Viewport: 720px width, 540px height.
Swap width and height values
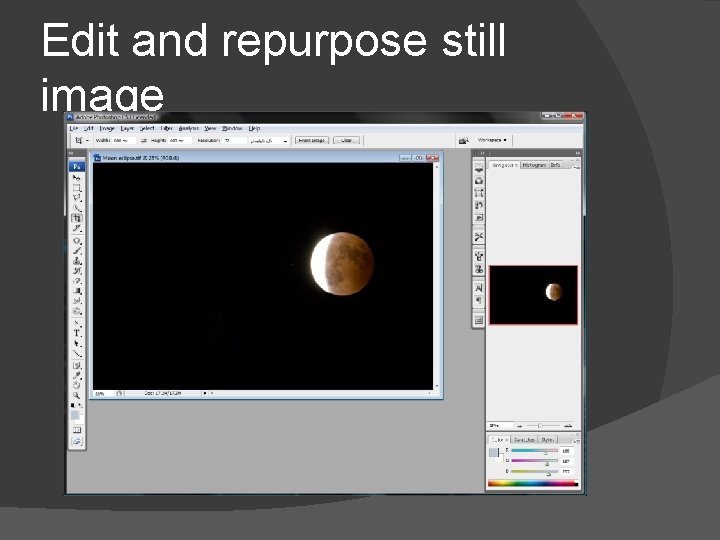[x=144, y=141]
